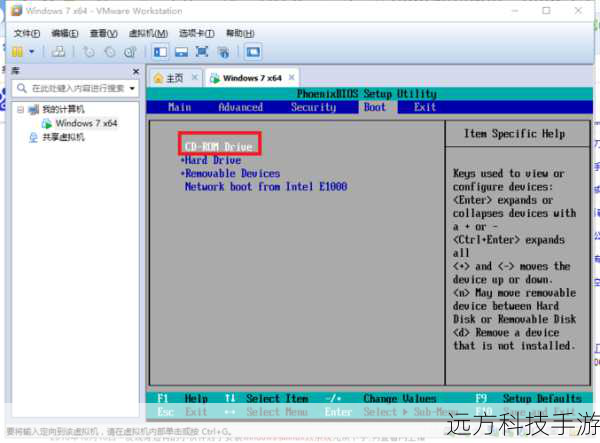Select the Boot BIOS menu
The width and height of the screenshot is (600, 443).
[x=375, y=107]
